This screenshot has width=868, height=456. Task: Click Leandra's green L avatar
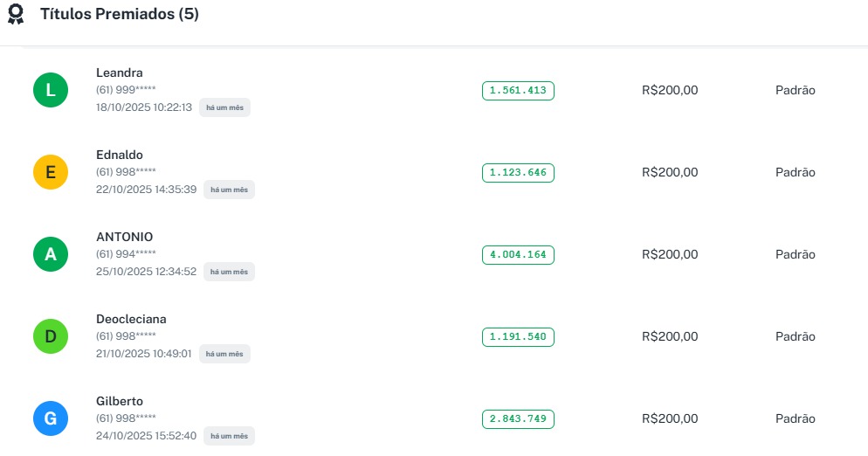pos(51,90)
